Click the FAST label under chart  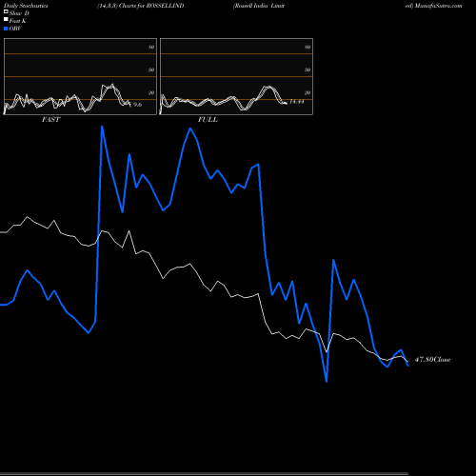tap(50, 120)
